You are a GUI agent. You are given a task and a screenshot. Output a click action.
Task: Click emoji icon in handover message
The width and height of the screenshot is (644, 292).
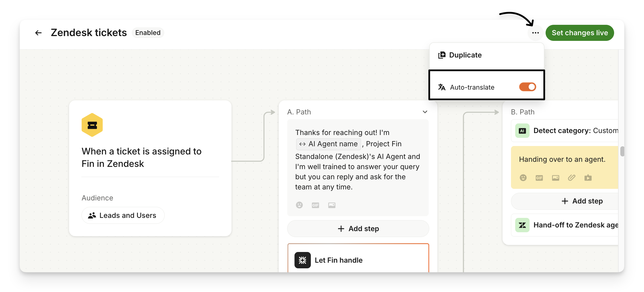click(x=523, y=178)
